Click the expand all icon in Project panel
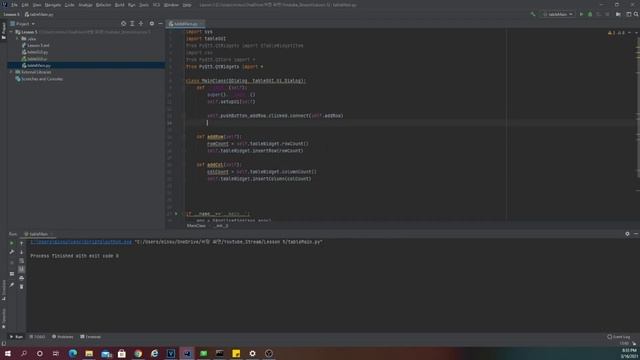This screenshot has height=360, width=640. point(132,24)
